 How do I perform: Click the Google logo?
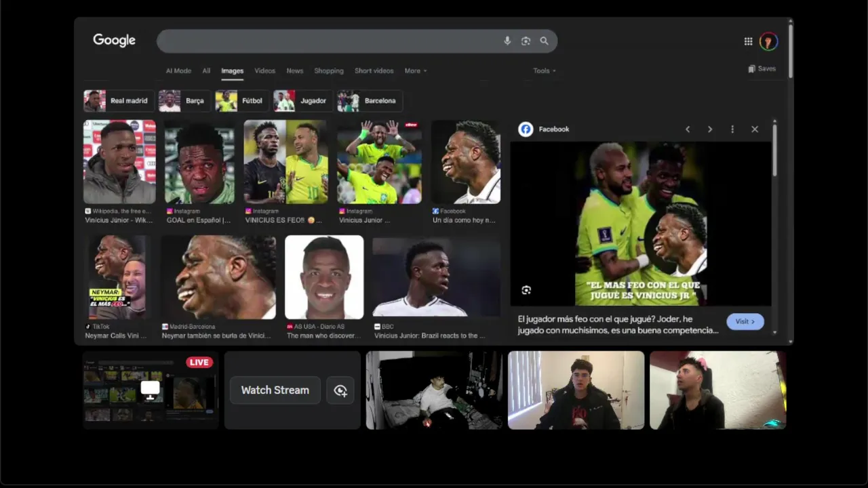pyautogui.click(x=114, y=41)
